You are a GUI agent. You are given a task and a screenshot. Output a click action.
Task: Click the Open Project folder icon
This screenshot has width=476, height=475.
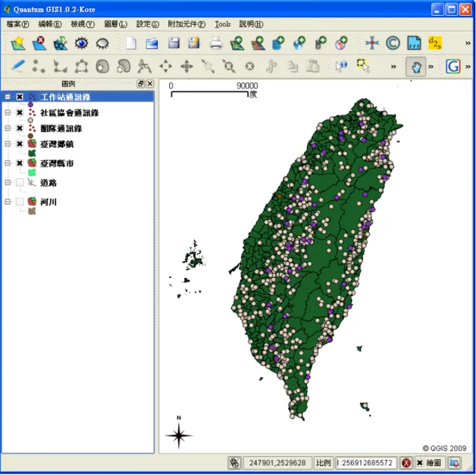152,43
